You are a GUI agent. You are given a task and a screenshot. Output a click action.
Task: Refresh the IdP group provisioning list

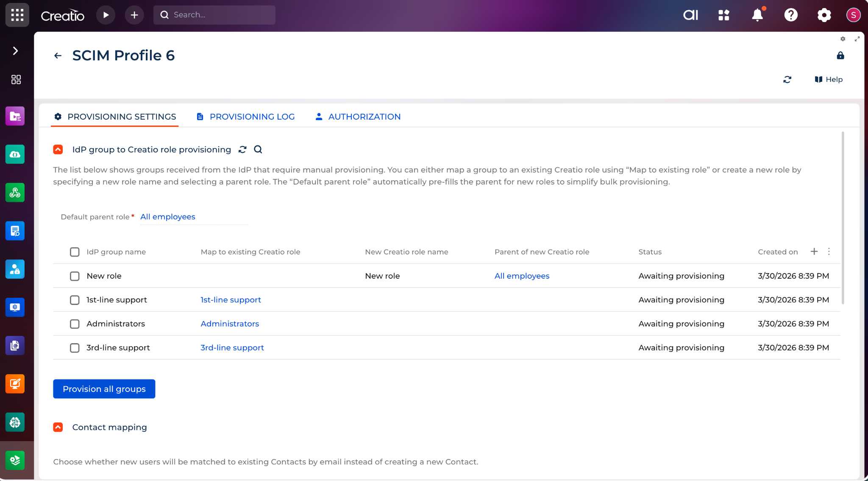[x=242, y=149]
